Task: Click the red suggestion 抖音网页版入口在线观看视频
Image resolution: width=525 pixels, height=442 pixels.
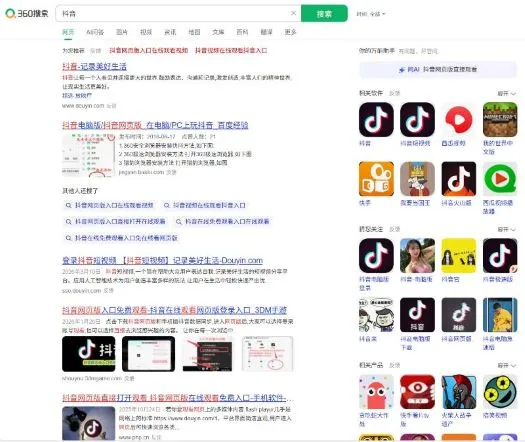Action: click(x=149, y=51)
